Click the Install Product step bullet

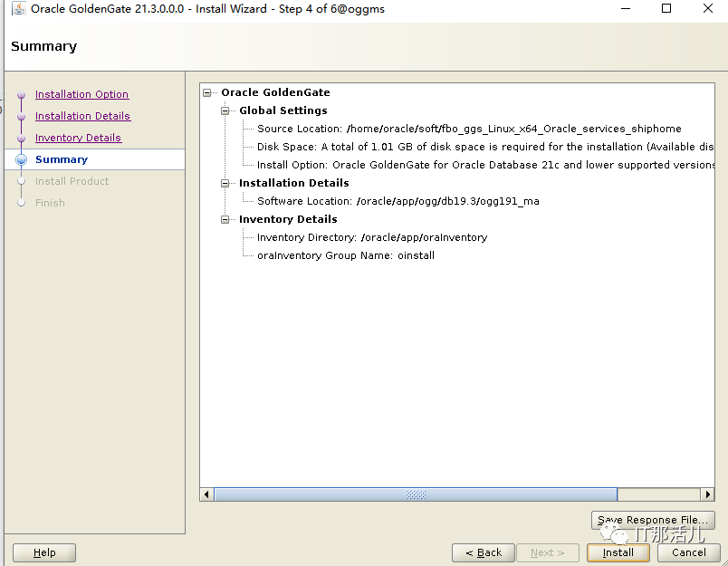pos(22,181)
